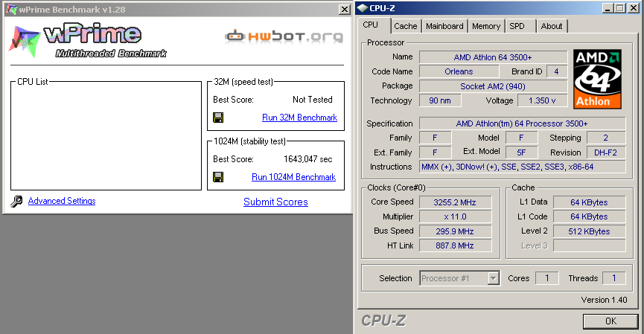Click the Revision value DH-F2
This screenshot has height=334, width=644.
coord(606,152)
